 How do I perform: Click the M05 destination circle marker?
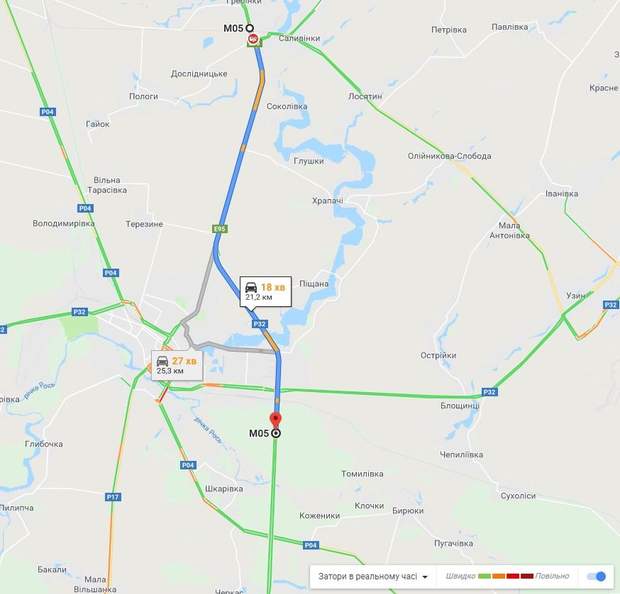click(x=276, y=433)
